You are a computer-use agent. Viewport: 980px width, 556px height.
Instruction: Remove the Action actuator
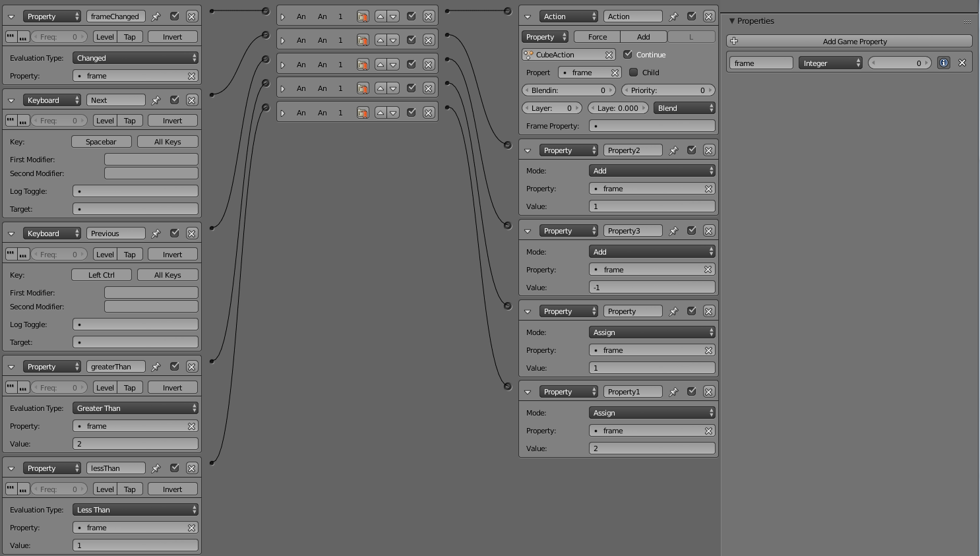coord(708,16)
